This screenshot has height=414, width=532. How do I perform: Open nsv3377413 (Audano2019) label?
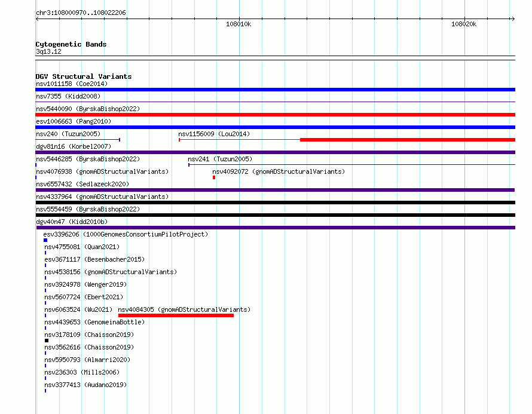point(85,385)
